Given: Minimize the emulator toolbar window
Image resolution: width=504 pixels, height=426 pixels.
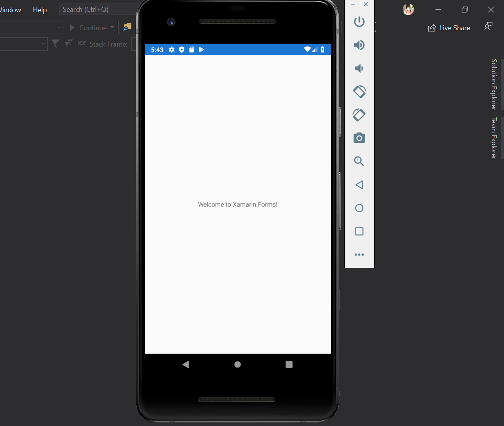Looking at the screenshot, I should (x=353, y=4).
